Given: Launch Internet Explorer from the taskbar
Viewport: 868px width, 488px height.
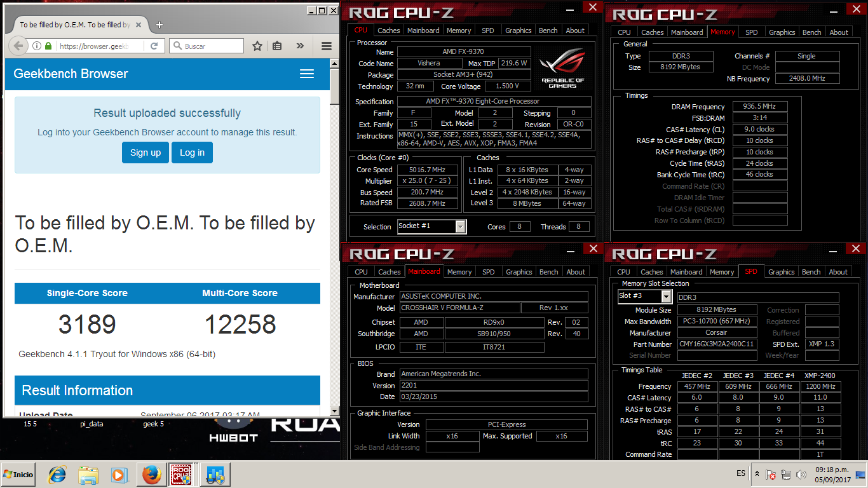Looking at the screenshot, I should 58,475.
